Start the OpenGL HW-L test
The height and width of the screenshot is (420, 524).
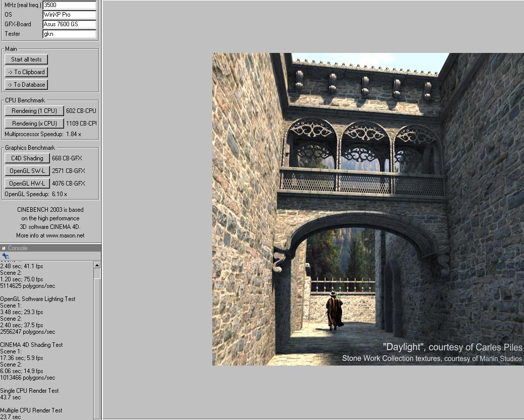click(27, 184)
